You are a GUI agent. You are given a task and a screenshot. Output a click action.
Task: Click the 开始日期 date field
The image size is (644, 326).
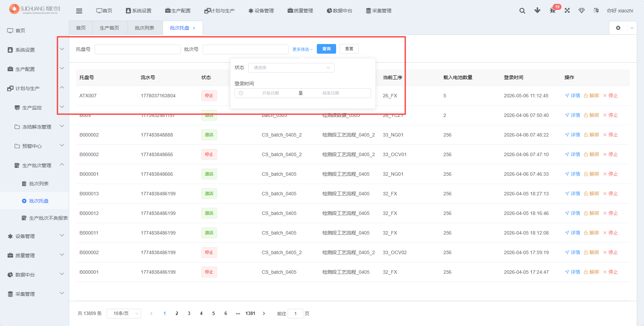(x=270, y=93)
